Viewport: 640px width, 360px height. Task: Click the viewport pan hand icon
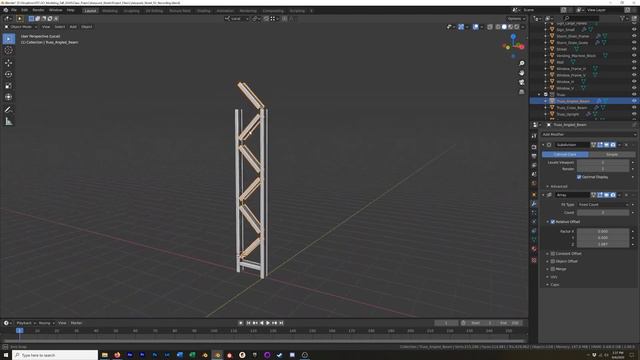[x=521, y=73]
